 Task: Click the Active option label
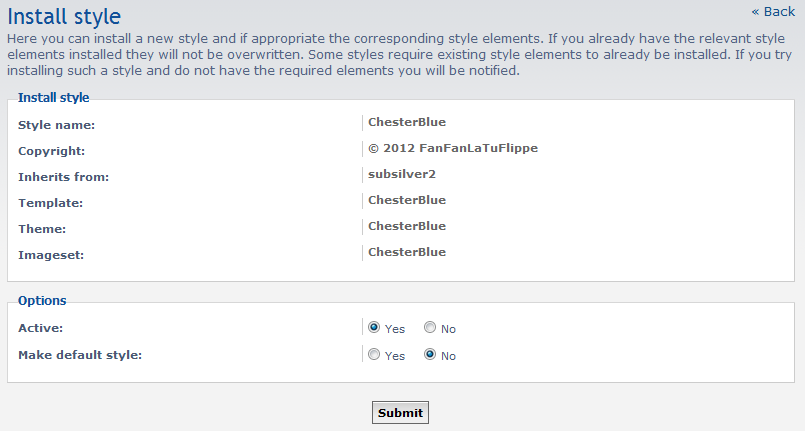(41, 328)
